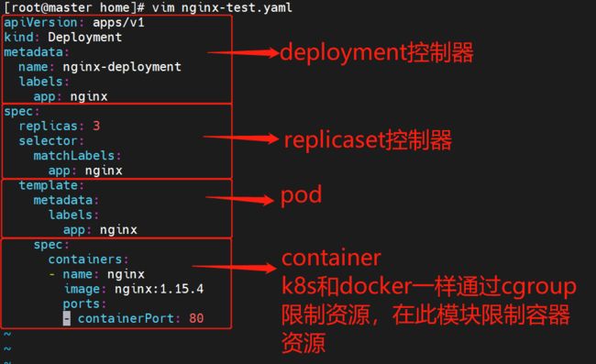This screenshot has height=364, width=596.
Task: Click the selector key under spec
Action: [x=49, y=141]
